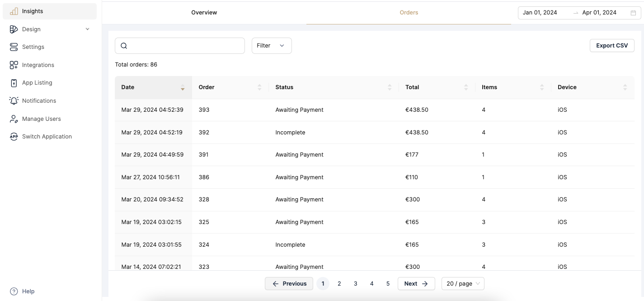Open the Filter dropdown
The height and width of the screenshot is (301, 644).
[271, 46]
